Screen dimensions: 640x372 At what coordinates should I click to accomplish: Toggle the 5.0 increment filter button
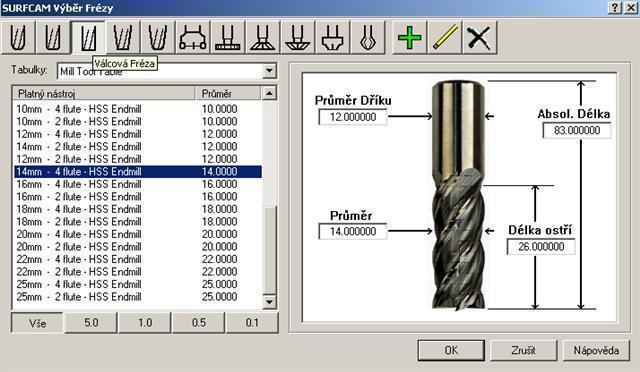coord(91,323)
